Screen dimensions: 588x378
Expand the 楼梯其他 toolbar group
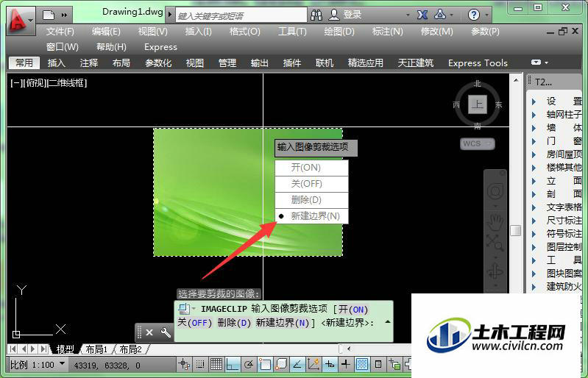pos(534,168)
